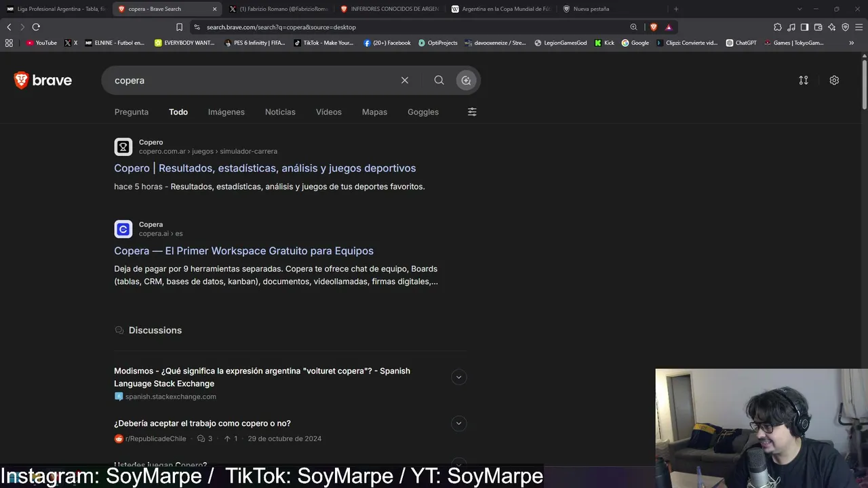Open the tab groups grid icon
The image size is (868, 488).
pos(9,43)
